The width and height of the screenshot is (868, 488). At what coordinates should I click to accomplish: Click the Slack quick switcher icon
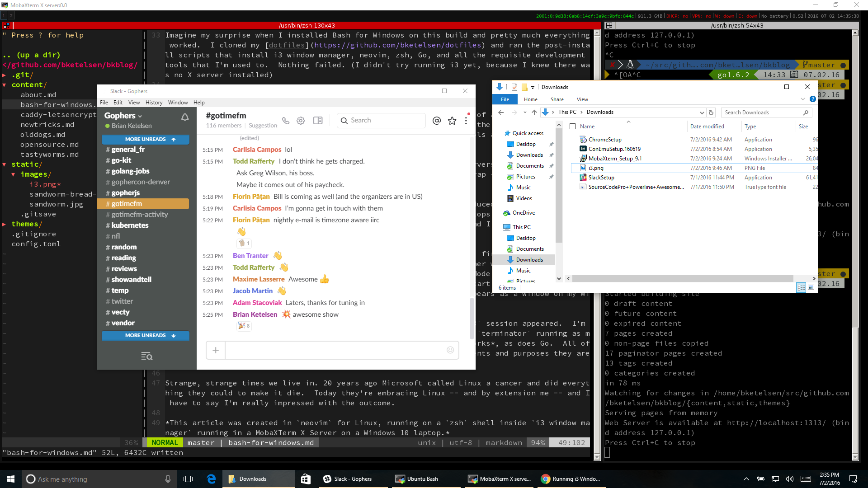[146, 356]
